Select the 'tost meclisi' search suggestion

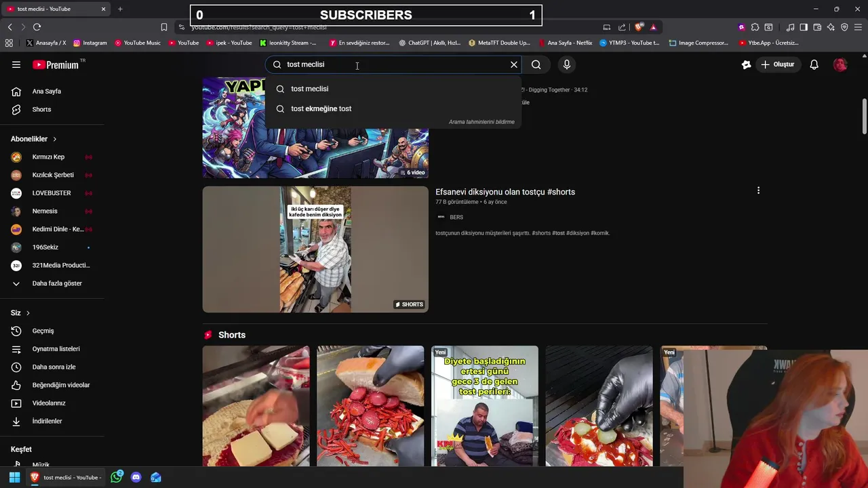(x=393, y=89)
